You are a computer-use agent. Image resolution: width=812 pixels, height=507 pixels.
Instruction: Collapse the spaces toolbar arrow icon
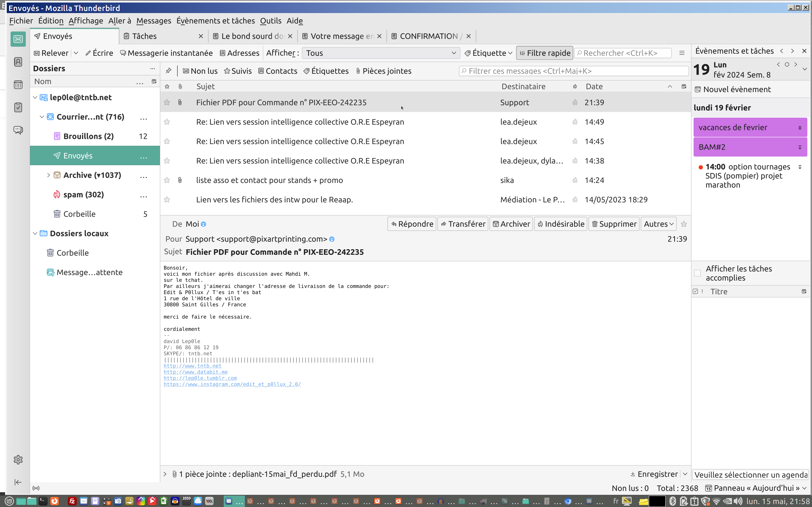[x=18, y=482]
